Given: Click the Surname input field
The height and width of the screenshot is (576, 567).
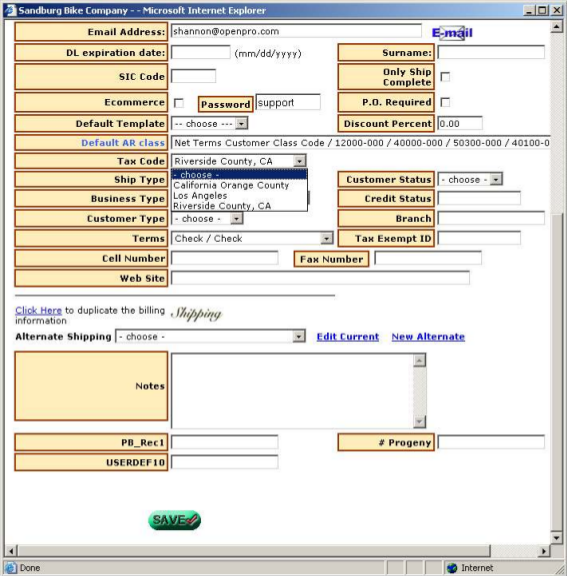Looking at the screenshot, I should tap(491, 53).
